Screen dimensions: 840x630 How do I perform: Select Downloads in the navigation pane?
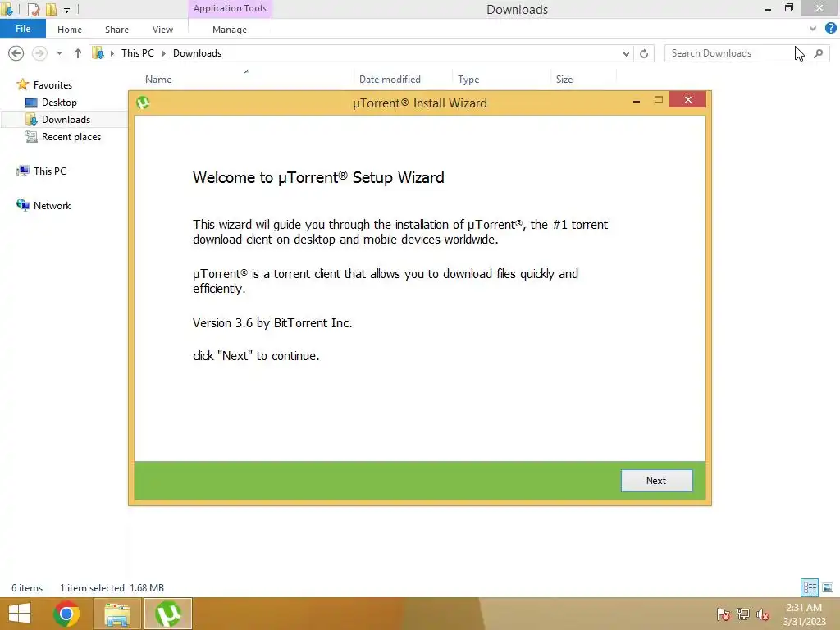click(x=66, y=120)
